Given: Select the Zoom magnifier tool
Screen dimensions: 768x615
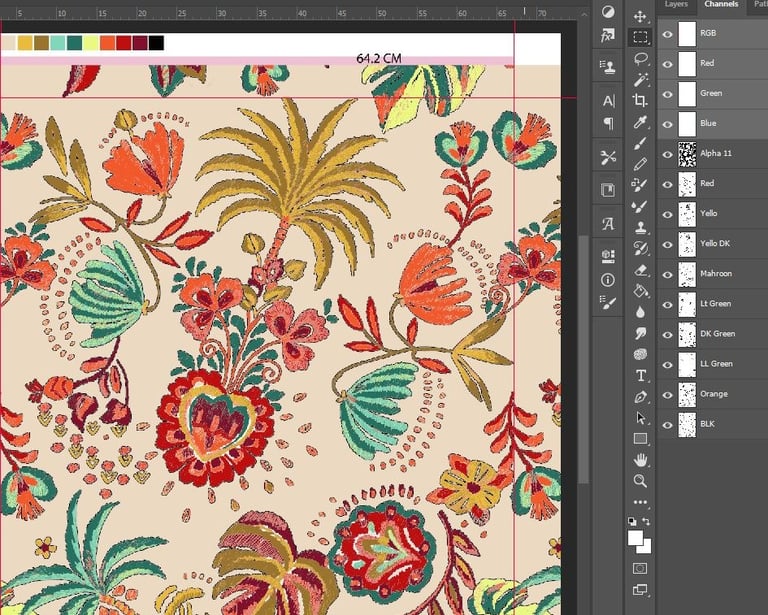Looking at the screenshot, I should (x=640, y=481).
